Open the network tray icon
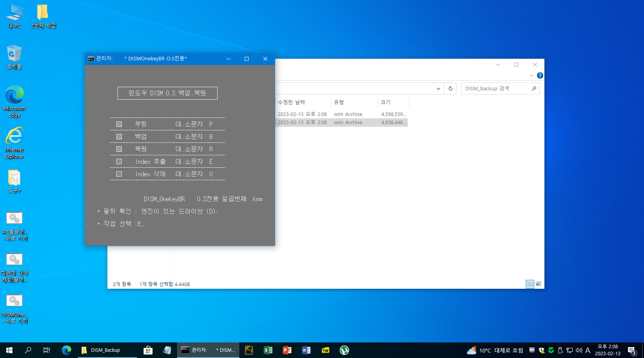The image size is (644, 358). [570, 350]
